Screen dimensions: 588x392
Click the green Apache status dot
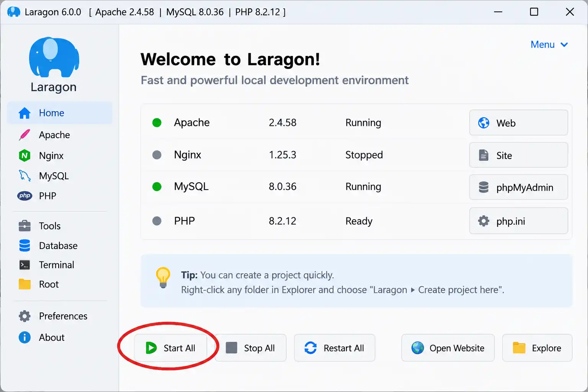coord(157,122)
